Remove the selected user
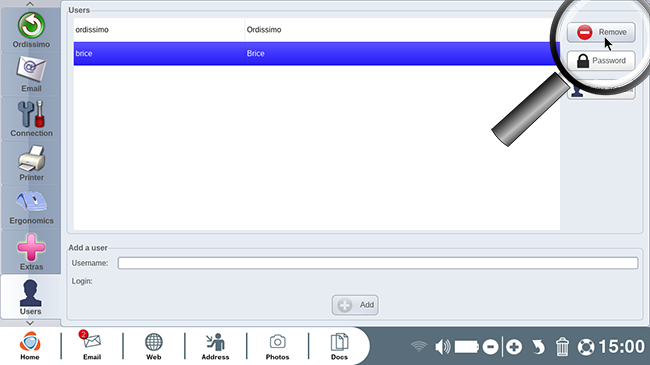Viewport: 650px width, 365px height. (601, 32)
